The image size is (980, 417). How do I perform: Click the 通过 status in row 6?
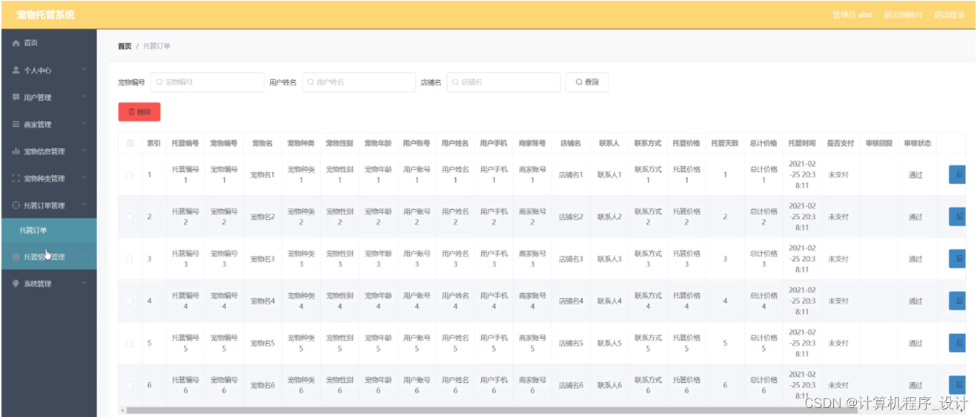(x=916, y=386)
